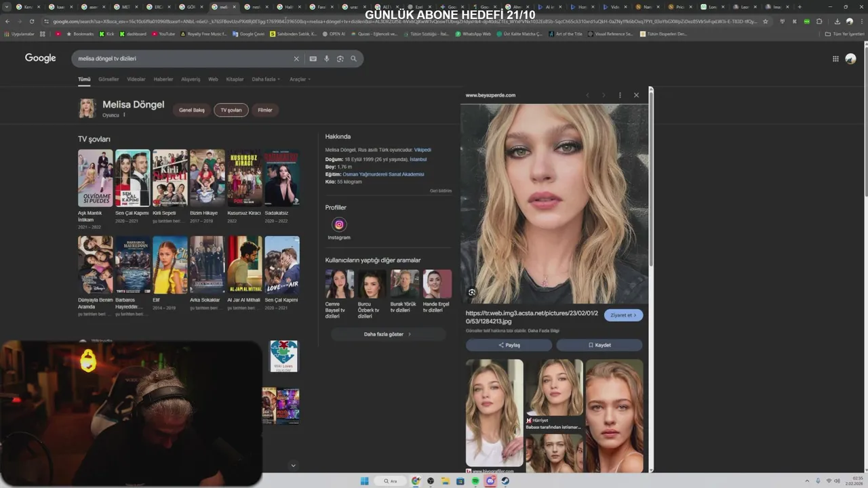Open Google Lens image search

[x=340, y=59]
